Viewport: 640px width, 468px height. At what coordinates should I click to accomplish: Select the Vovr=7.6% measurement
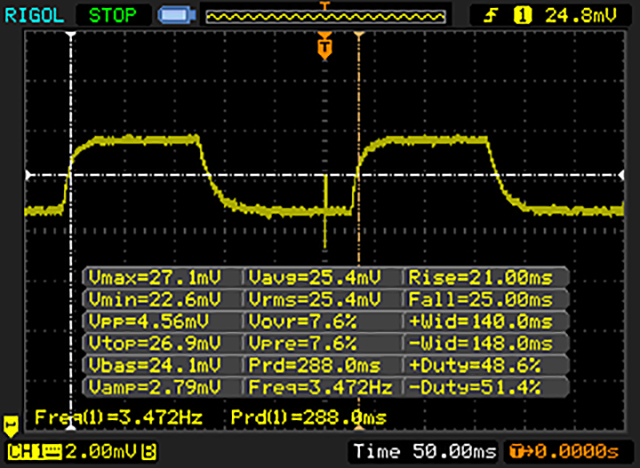coord(302,322)
